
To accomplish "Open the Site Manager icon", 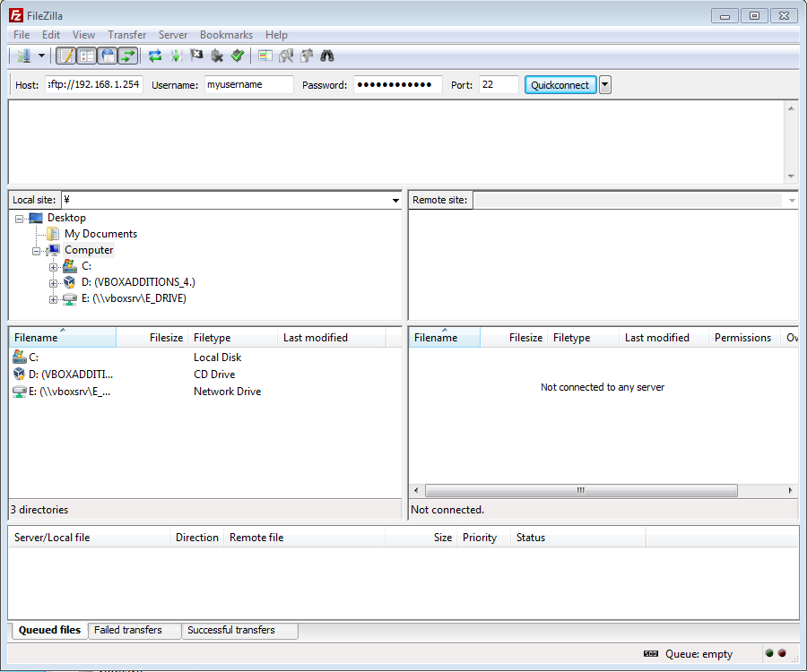I will [23, 56].
